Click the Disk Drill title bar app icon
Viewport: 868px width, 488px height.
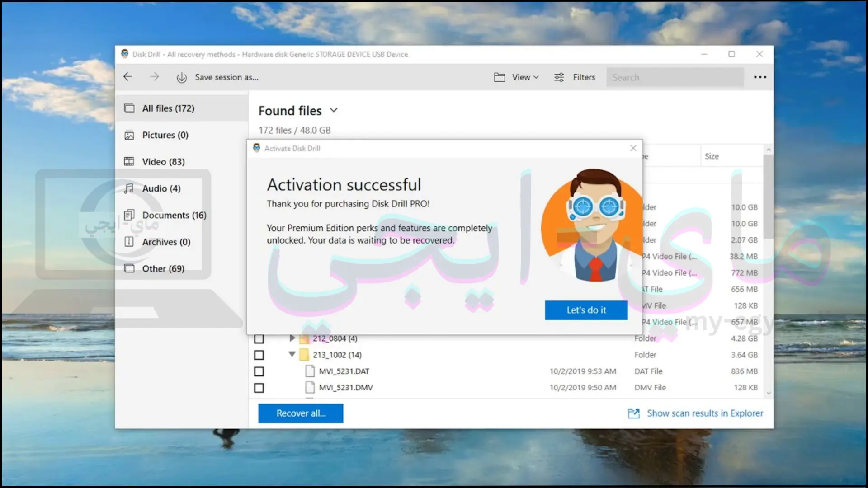(125, 54)
